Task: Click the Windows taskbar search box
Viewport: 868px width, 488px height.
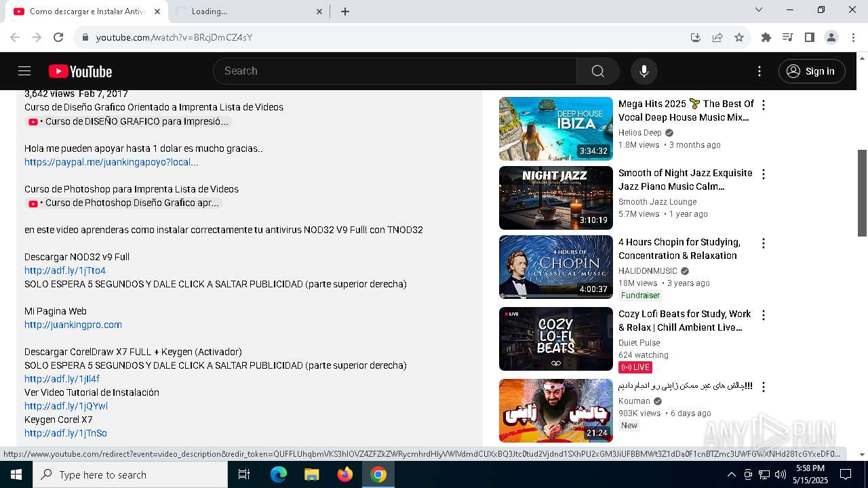Action: pyautogui.click(x=130, y=474)
